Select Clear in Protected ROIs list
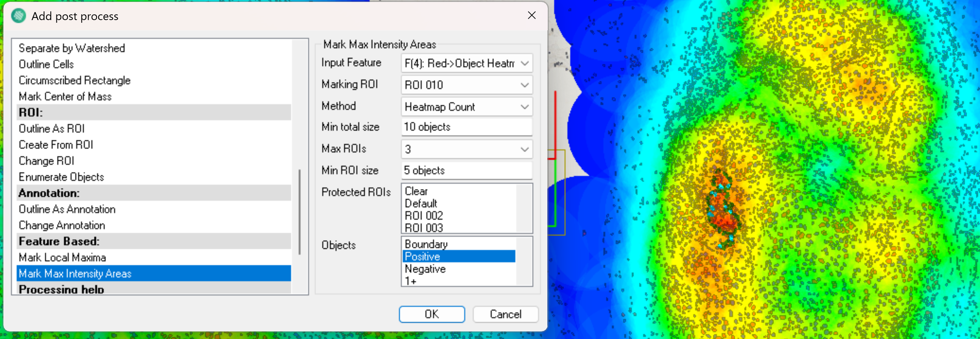 [459, 191]
